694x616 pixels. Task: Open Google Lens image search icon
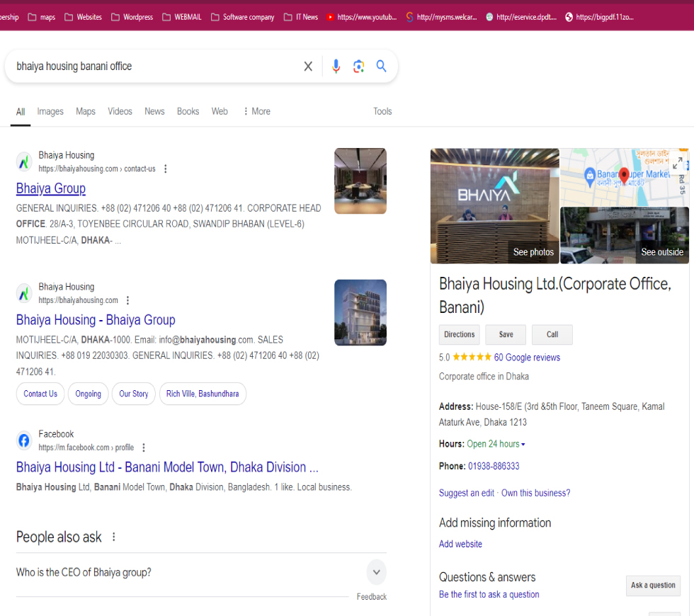pyautogui.click(x=358, y=67)
